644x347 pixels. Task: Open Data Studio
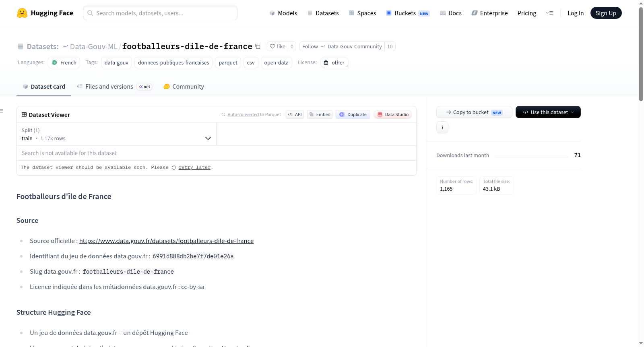[393, 114]
